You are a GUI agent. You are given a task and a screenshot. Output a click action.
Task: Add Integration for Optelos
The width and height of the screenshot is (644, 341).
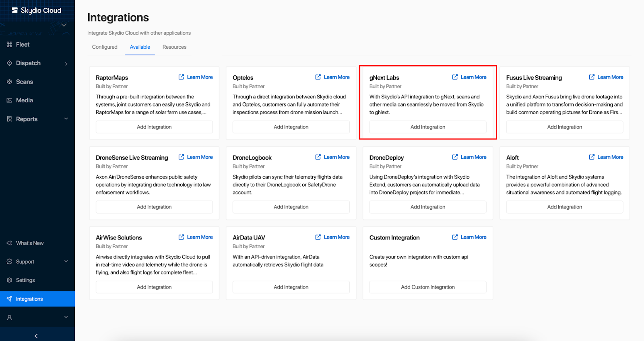pos(291,127)
